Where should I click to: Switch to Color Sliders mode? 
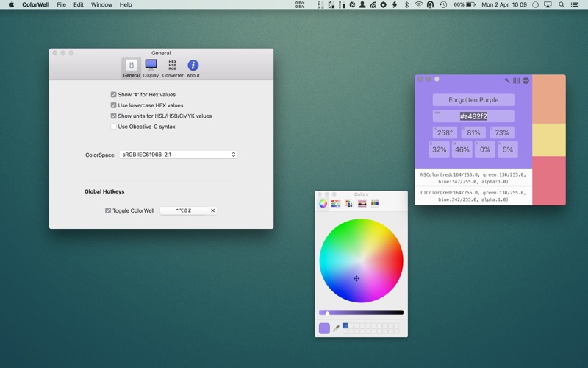pos(336,204)
